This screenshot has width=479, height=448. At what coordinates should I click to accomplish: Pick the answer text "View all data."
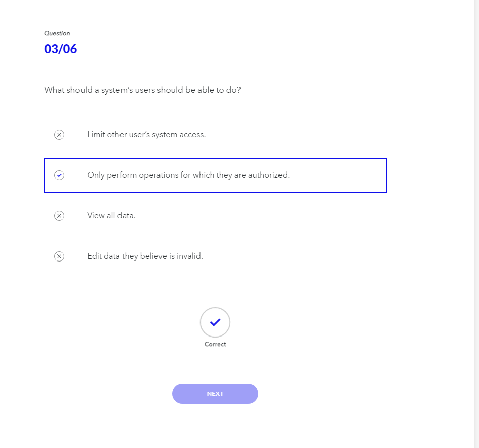tap(111, 216)
